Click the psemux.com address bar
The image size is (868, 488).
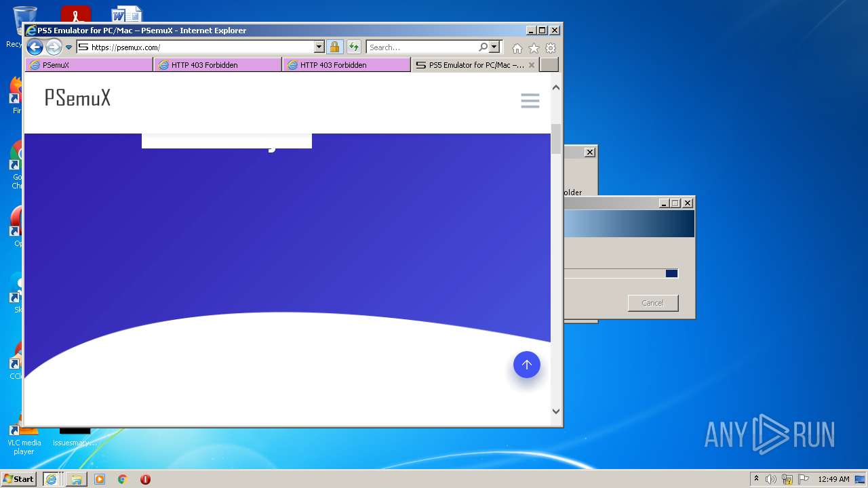195,47
